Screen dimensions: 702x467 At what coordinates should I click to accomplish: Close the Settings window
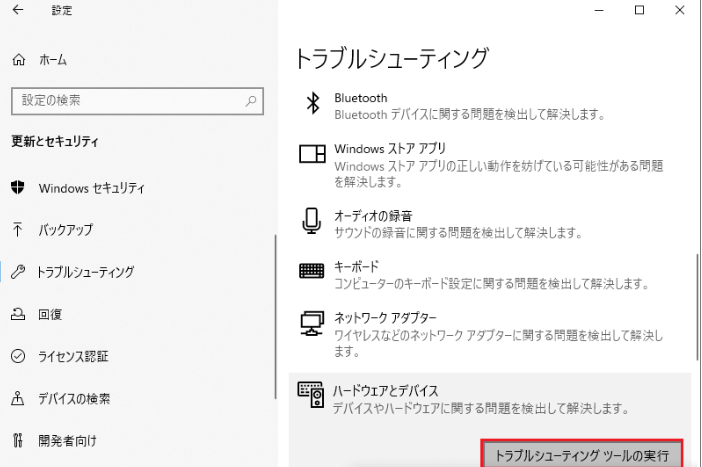680,10
